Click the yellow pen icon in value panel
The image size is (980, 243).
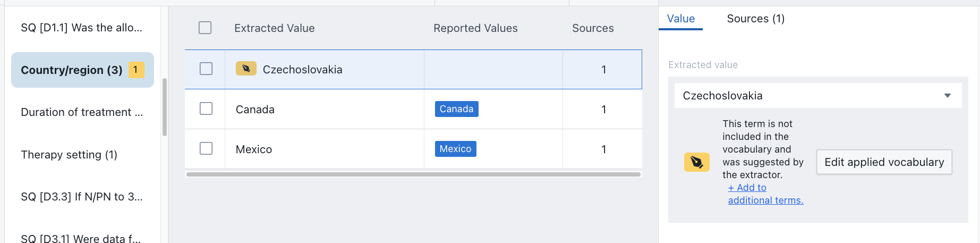tap(696, 162)
